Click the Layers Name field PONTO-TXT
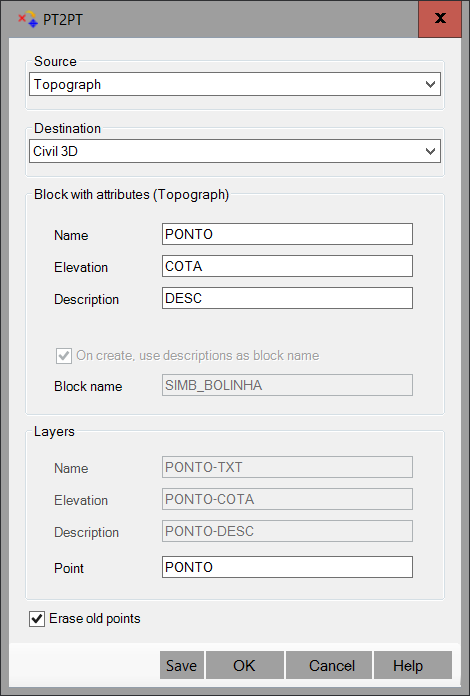Image resolution: width=470 pixels, height=696 pixels. tap(287, 467)
